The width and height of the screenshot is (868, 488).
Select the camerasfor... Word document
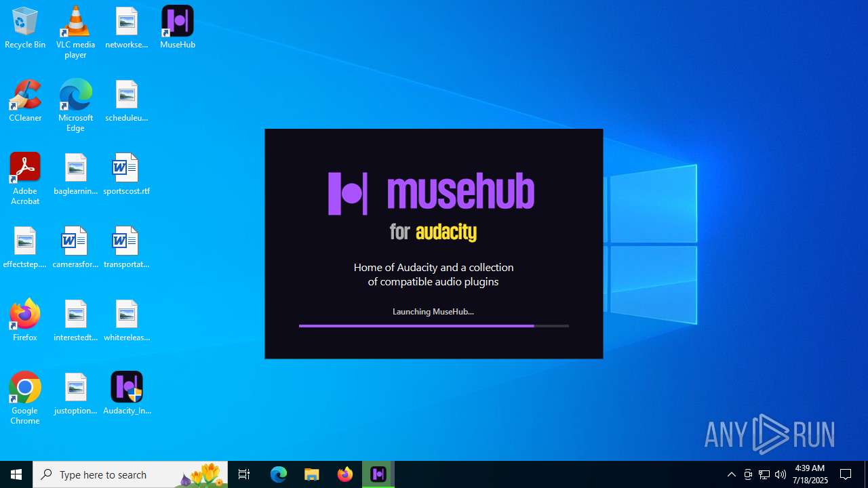(x=75, y=247)
